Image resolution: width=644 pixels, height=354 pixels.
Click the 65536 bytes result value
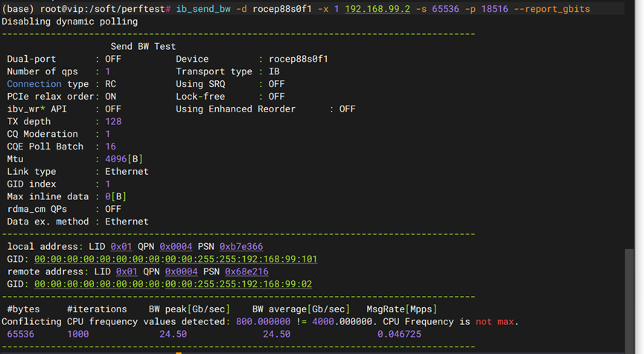(x=20, y=334)
